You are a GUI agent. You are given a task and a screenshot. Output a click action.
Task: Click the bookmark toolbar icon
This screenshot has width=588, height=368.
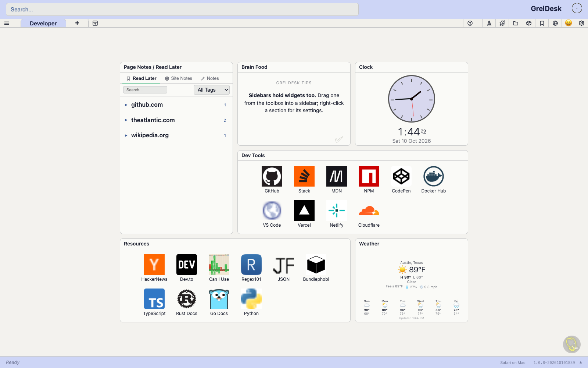542,23
